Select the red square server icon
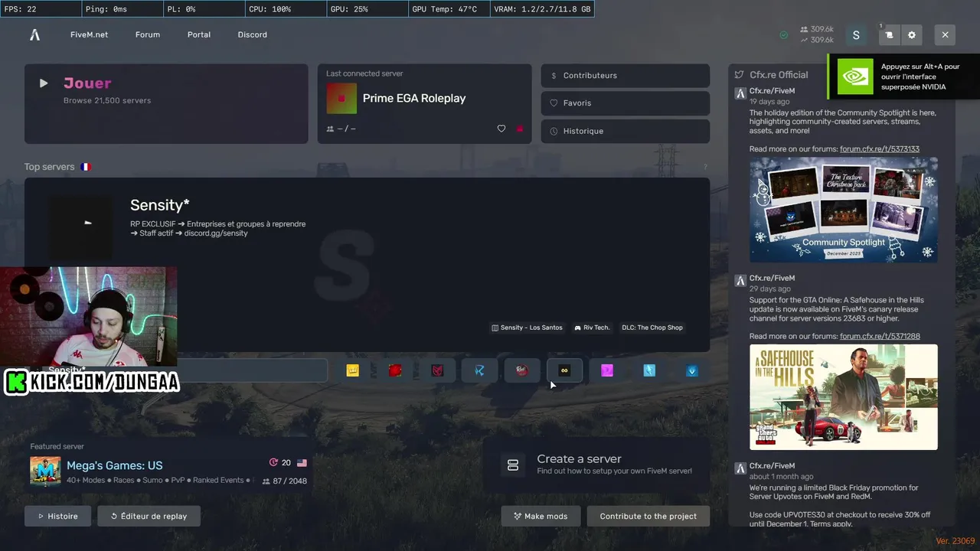Image resolution: width=980 pixels, height=551 pixels. [395, 370]
